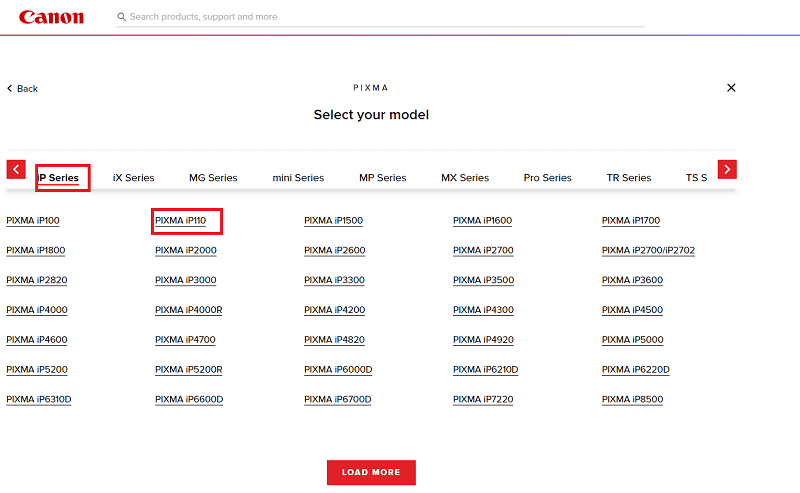Open the PIXMA iP1800 link

point(36,250)
